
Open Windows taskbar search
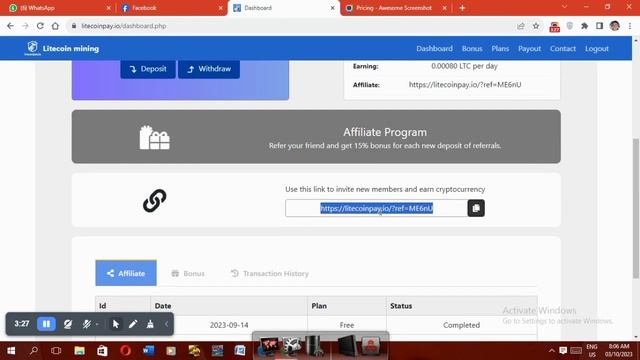[34, 351]
